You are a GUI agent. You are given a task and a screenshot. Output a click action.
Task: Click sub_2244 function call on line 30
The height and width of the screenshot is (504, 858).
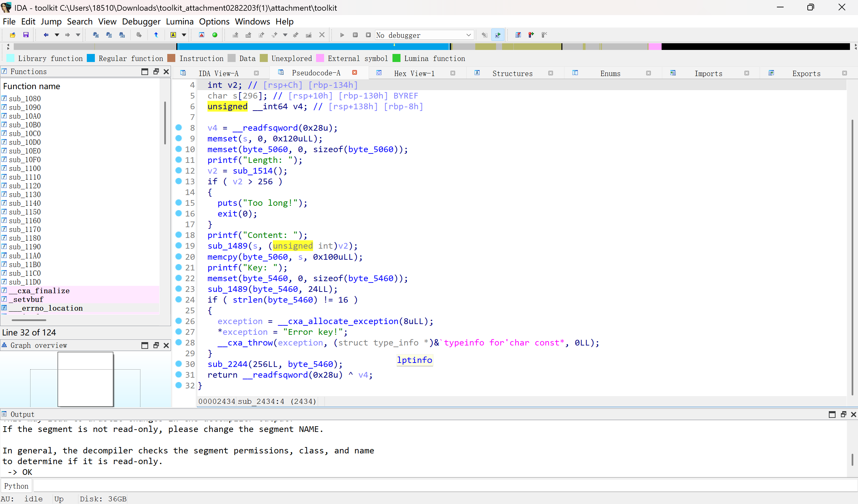click(x=228, y=364)
